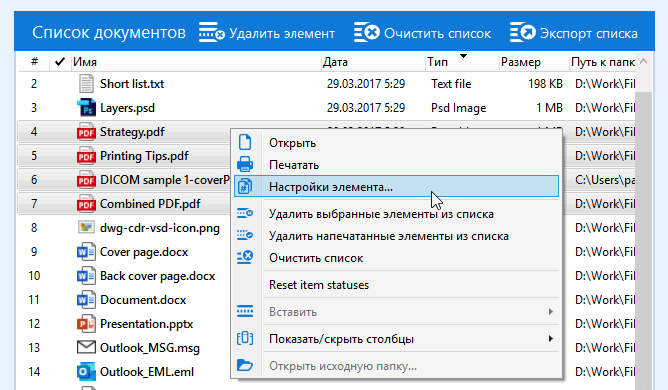The width and height of the screenshot is (668, 390).
Task: Click the printer icon beside Печатать
Action: tap(245, 164)
